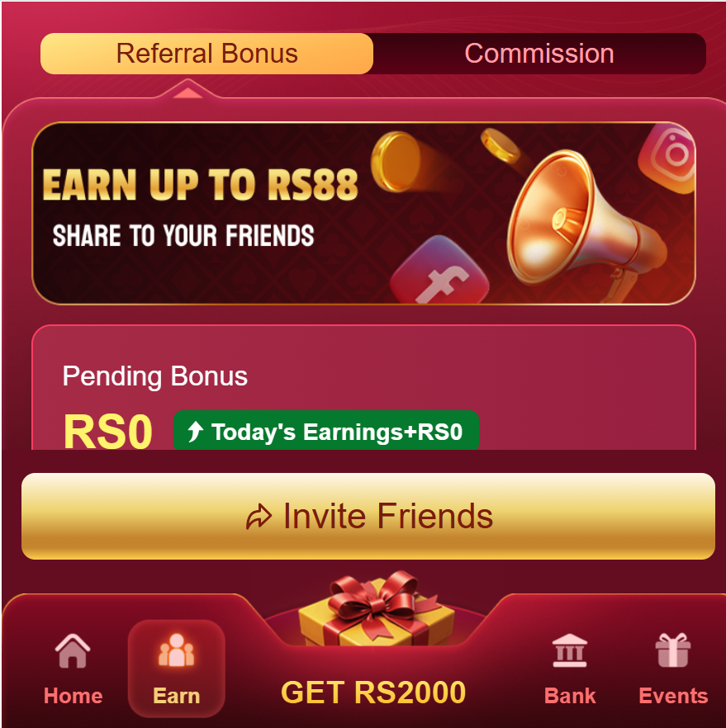Select the Referral Bonus tab
This screenshot has height=728, width=726.
[206, 54]
